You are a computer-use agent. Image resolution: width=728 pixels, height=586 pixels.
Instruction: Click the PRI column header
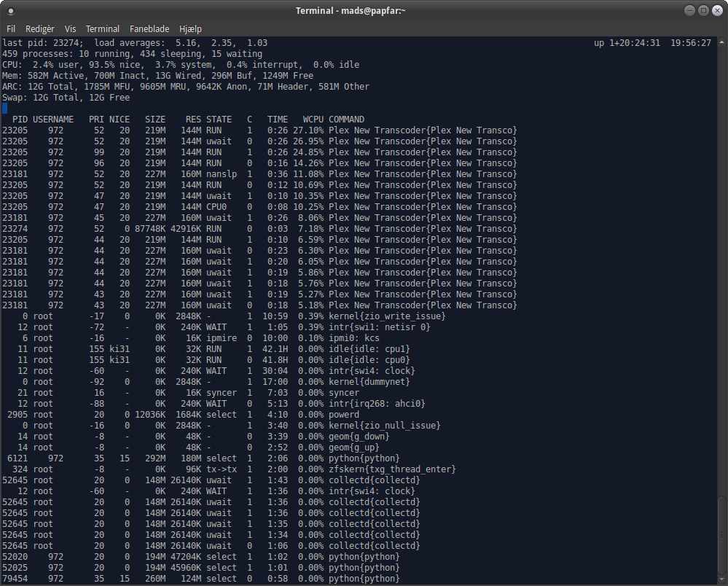point(97,120)
